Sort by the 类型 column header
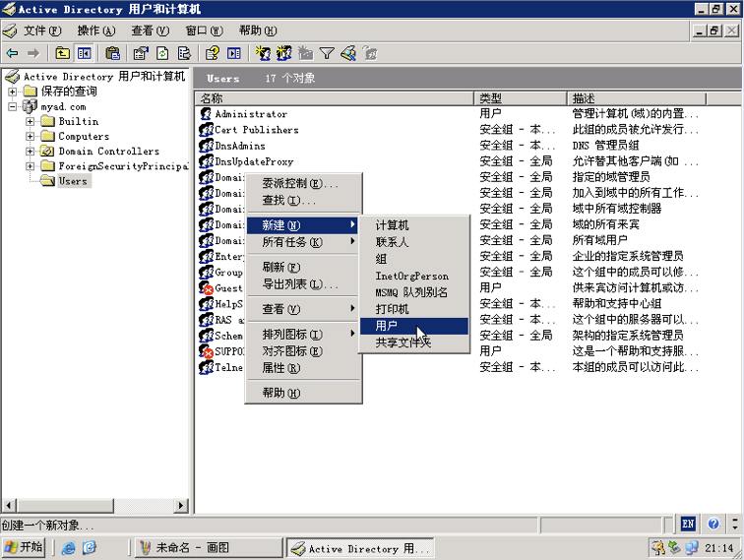This screenshot has width=744, height=560. click(521, 98)
